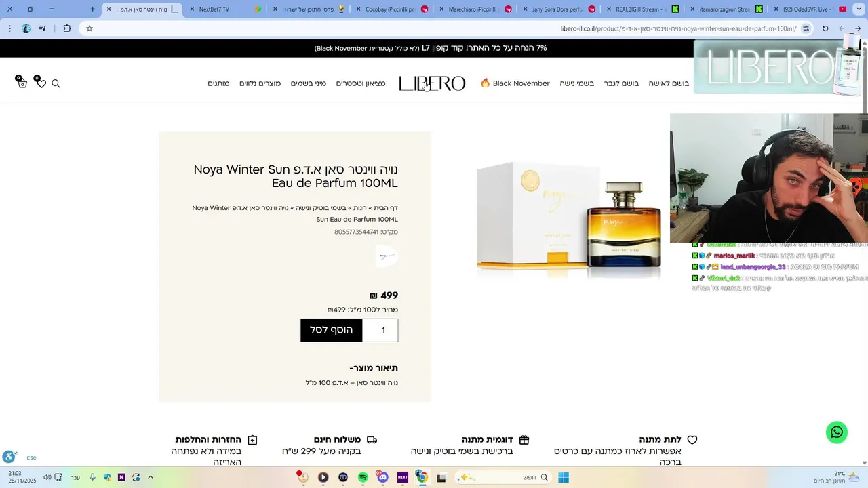The width and height of the screenshot is (868, 488).
Task: Expand the hidden system tray icons chevron
Action: pyautogui.click(x=151, y=477)
